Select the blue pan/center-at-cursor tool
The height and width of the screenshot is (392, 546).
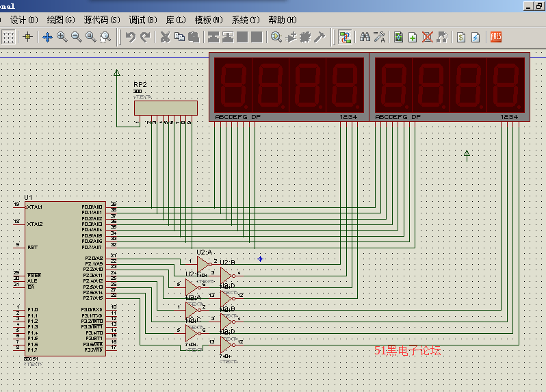click(x=47, y=37)
